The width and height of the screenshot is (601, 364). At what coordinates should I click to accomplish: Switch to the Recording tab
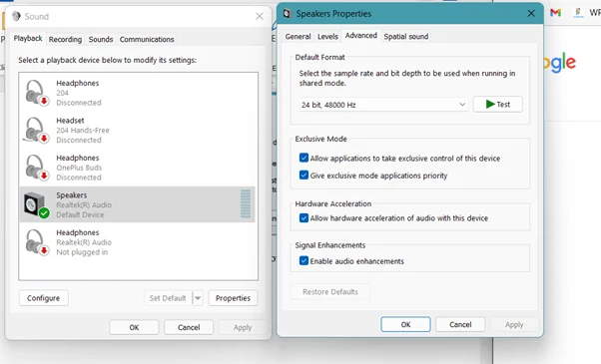[x=65, y=40]
